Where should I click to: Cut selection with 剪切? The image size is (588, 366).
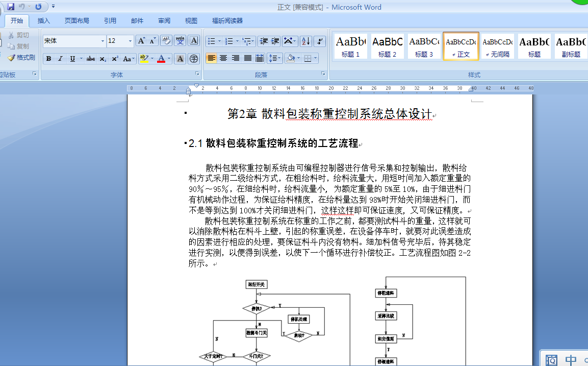click(19, 35)
